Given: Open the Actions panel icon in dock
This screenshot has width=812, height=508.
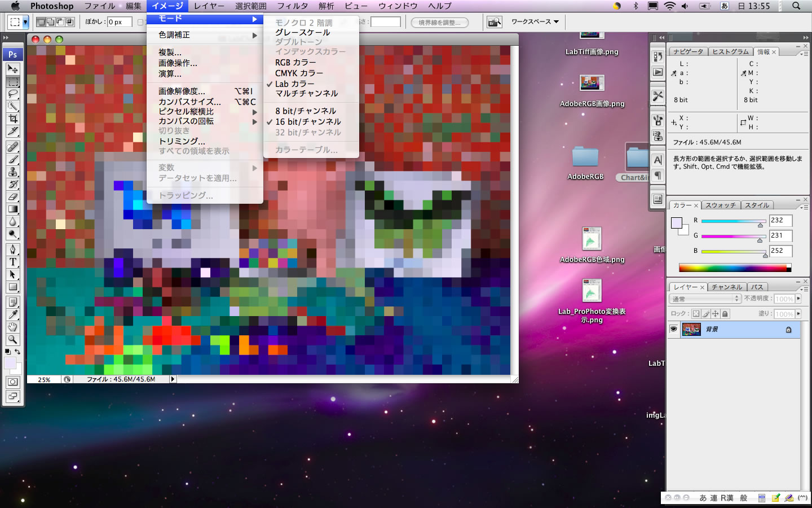Looking at the screenshot, I should point(657,72).
